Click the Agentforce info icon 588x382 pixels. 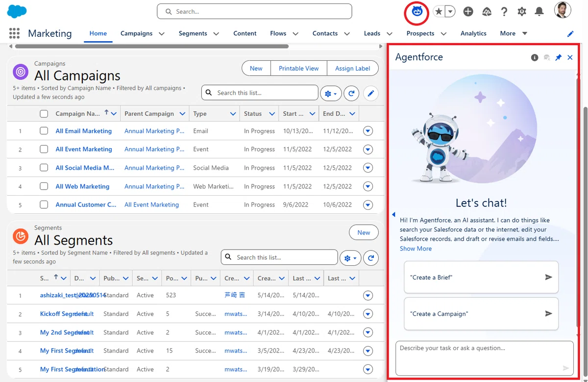pyautogui.click(x=535, y=57)
